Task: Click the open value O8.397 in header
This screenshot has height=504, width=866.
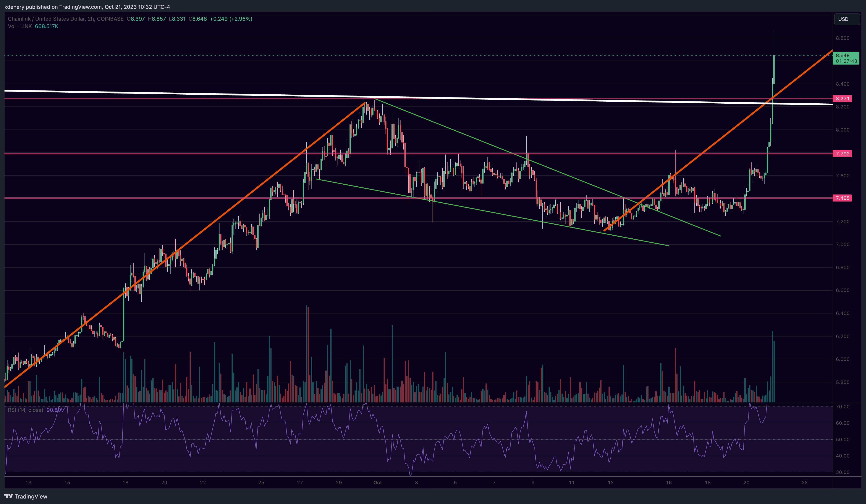Action: click(136, 19)
